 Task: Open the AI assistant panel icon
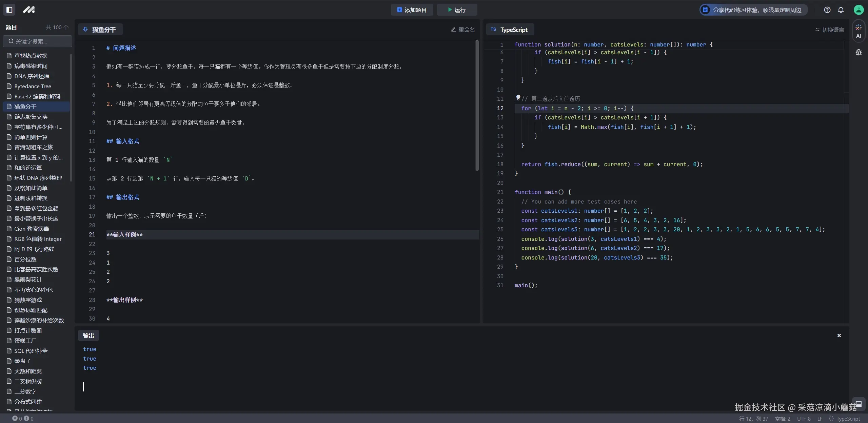[x=859, y=31]
